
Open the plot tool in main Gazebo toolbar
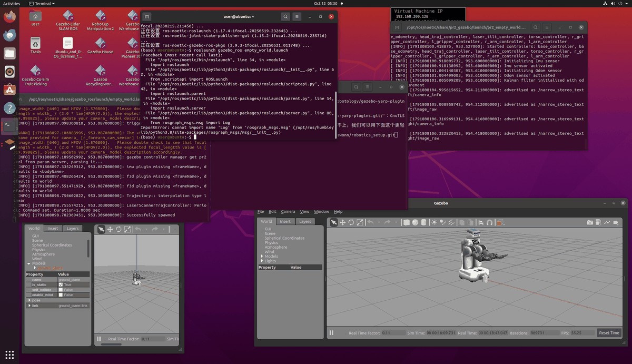(x=608, y=222)
